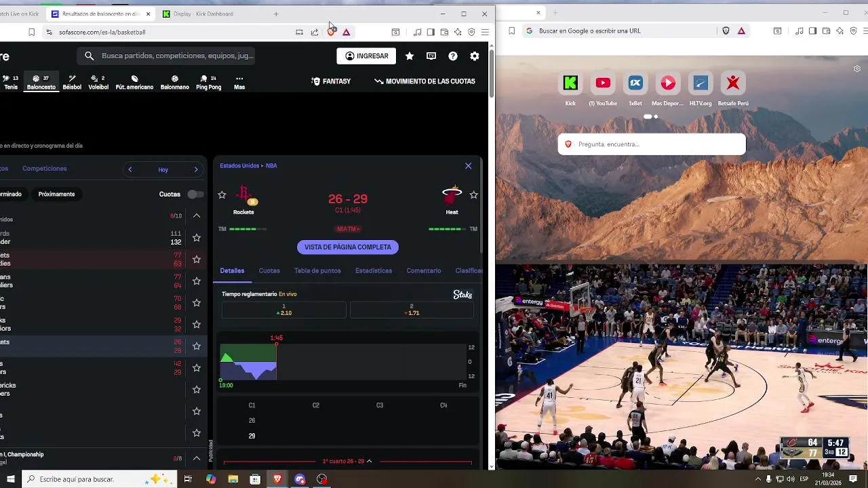Collapse the 6/10 league section
The image size is (868, 488).
[197, 216]
